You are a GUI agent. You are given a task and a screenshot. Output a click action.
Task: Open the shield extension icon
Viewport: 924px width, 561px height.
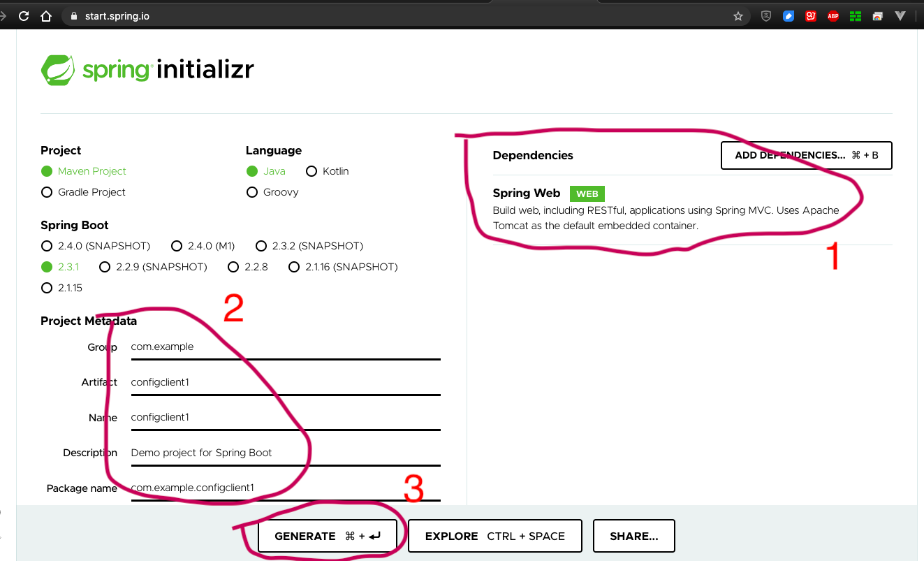[x=766, y=16]
